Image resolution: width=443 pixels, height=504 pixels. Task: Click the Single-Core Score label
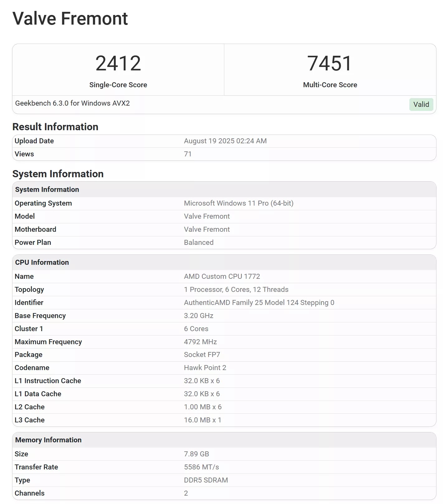pos(118,85)
